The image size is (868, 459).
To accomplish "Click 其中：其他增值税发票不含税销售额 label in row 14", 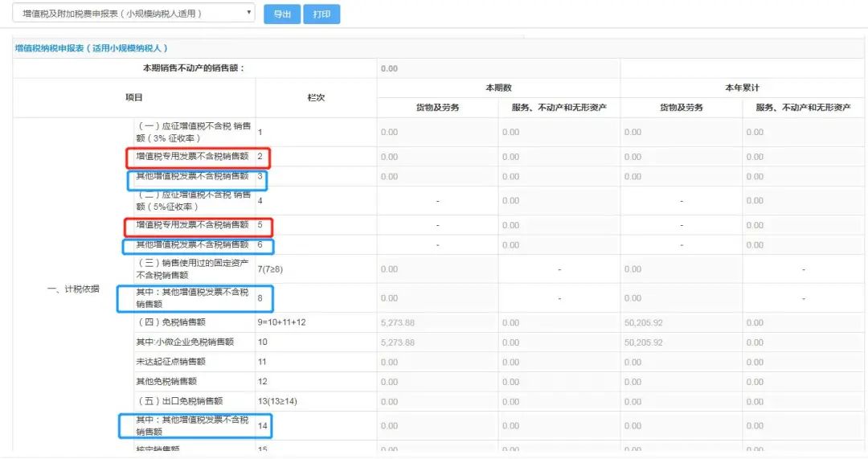I will point(192,426).
